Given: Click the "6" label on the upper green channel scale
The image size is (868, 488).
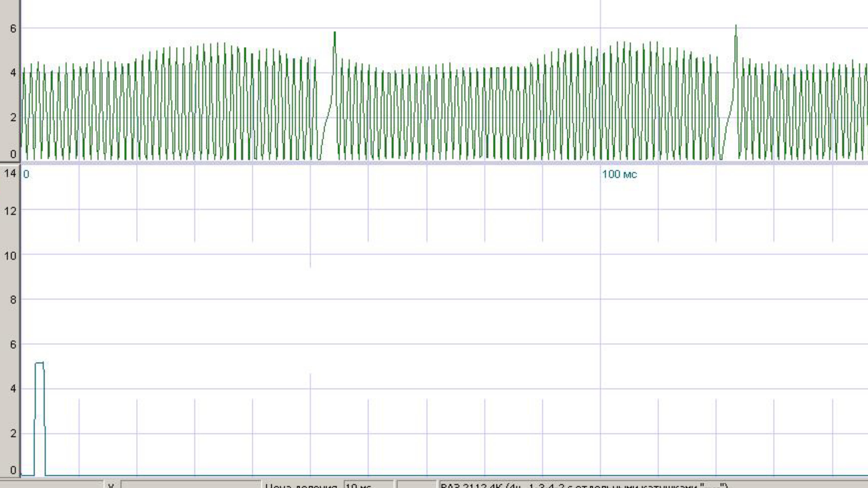Looking at the screenshot, I should (13, 28).
